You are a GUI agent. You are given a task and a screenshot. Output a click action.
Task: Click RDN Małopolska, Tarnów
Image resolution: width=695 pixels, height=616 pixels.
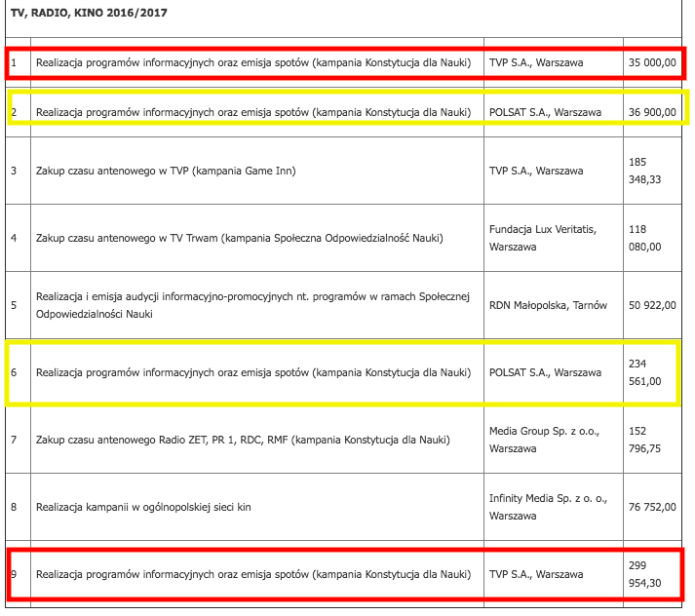point(548,305)
